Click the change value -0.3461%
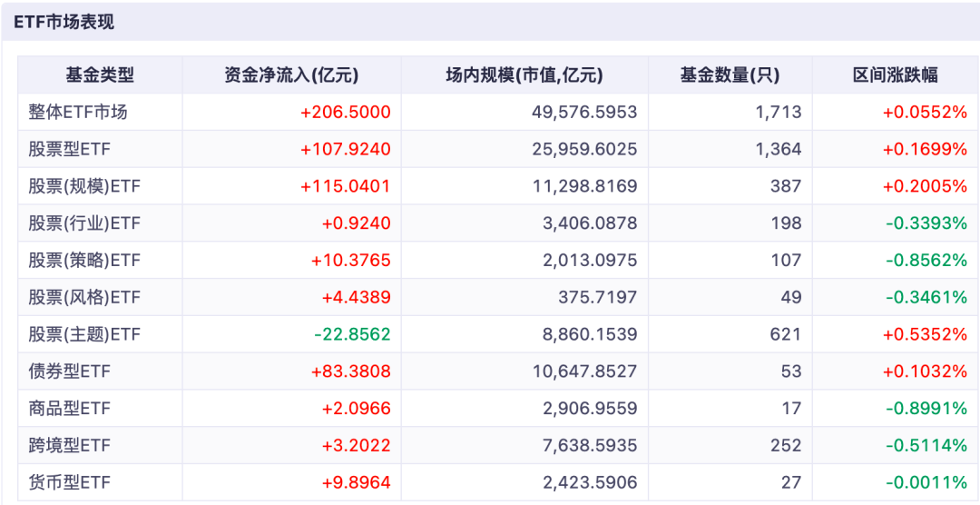The width and height of the screenshot is (980, 505). coord(926,297)
